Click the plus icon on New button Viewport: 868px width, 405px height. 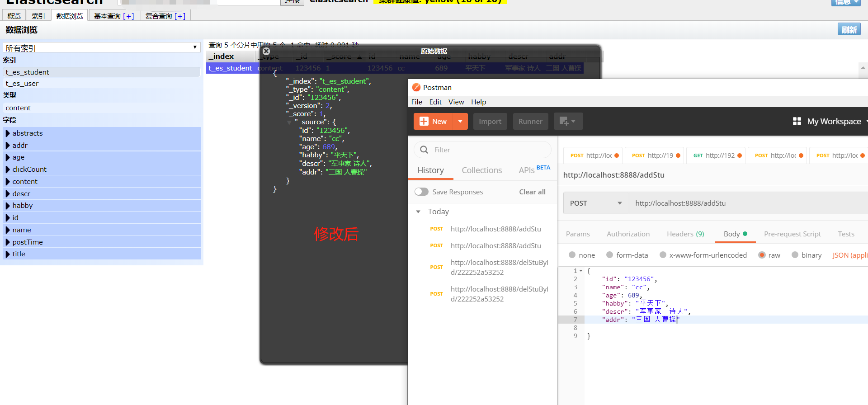424,121
